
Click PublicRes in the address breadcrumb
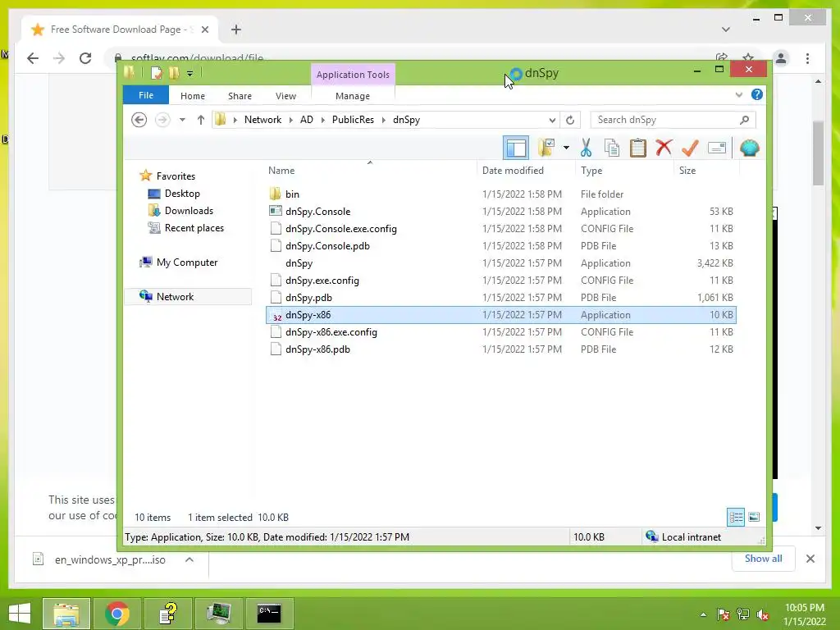click(x=353, y=120)
